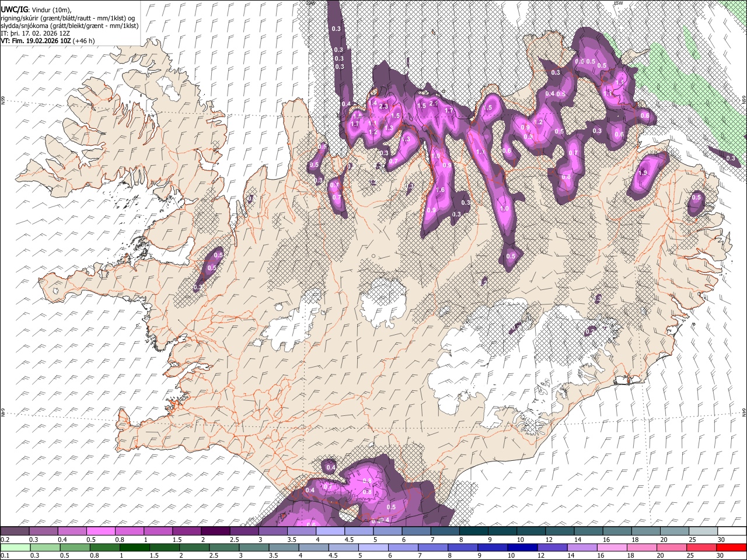Viewport: 747px width, 560px height.
Task: Select the purple-row swatch between 2 and 2.5
Action: (215, 531)
